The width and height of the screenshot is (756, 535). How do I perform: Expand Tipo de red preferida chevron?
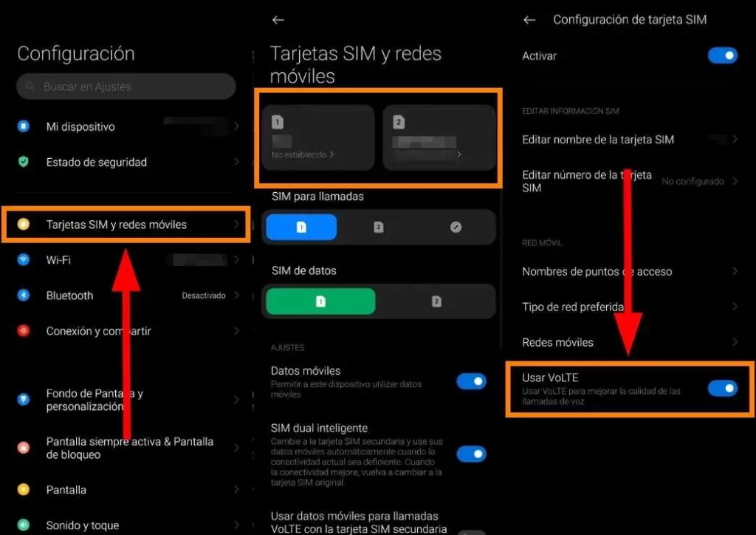(x=735, y=307)
